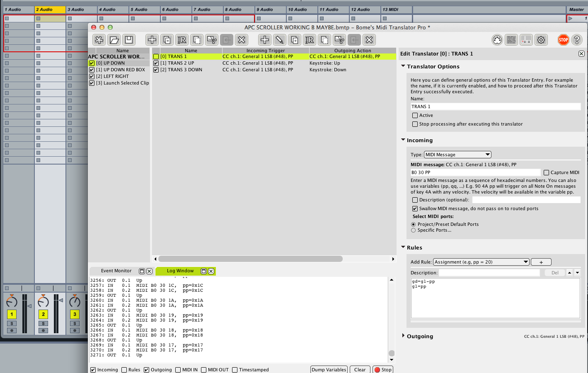
Task: Enable Timestamped log checkbox
Action: click(235, 370)
